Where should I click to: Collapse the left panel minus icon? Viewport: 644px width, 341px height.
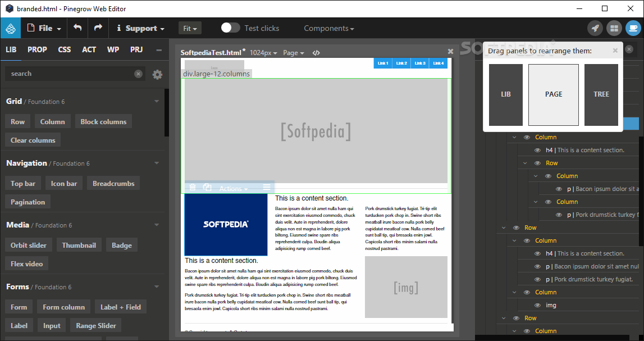[x=159, y=50]
